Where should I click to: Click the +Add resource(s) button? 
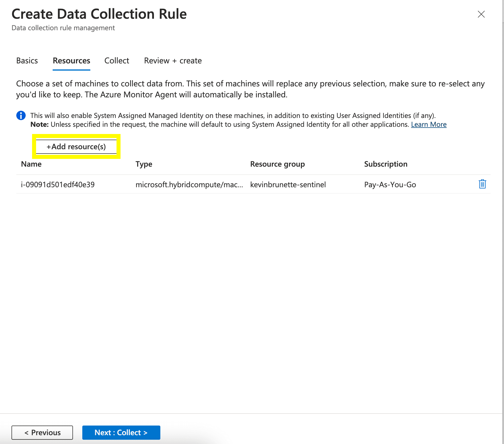coord(76,147)
